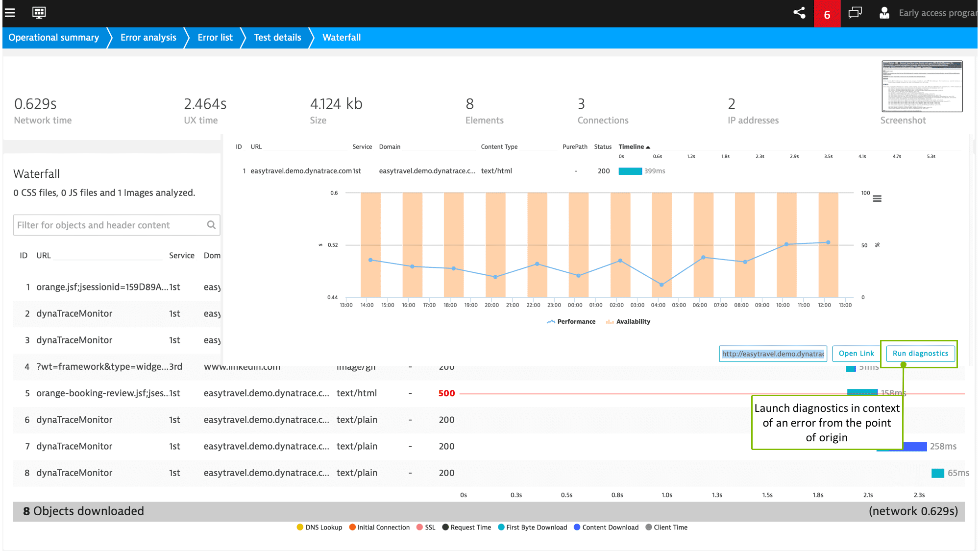The height and width of the screenshot is (551, 980).
Task: Click the share icon in top bar
Action: [x=799, y=13]
